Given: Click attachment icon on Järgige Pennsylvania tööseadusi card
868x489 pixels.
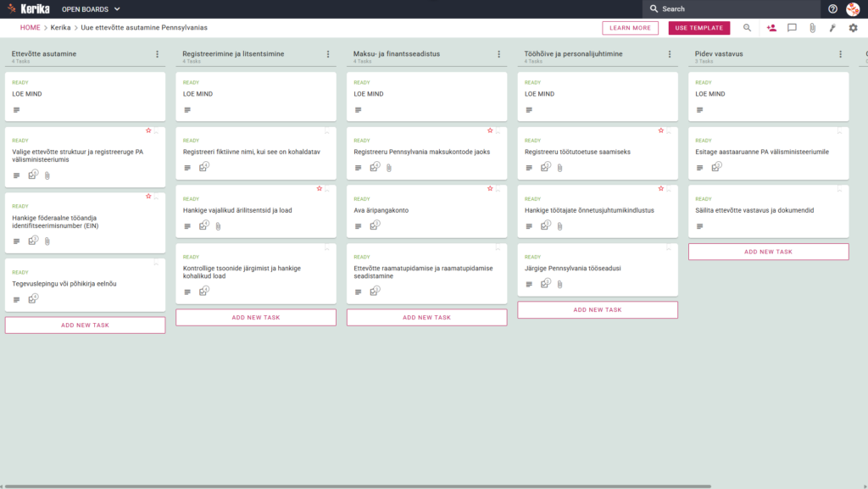Looking at the screenshot, I should pyautogui.click(x=559, y=284).
